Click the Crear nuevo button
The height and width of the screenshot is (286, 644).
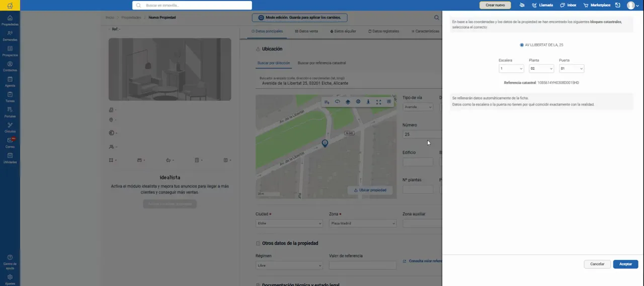click(x=495, y=5)
